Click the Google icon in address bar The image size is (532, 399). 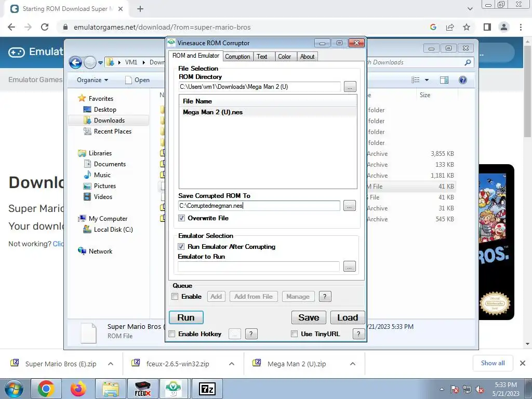pyautogui.click(x=433, y=27)
